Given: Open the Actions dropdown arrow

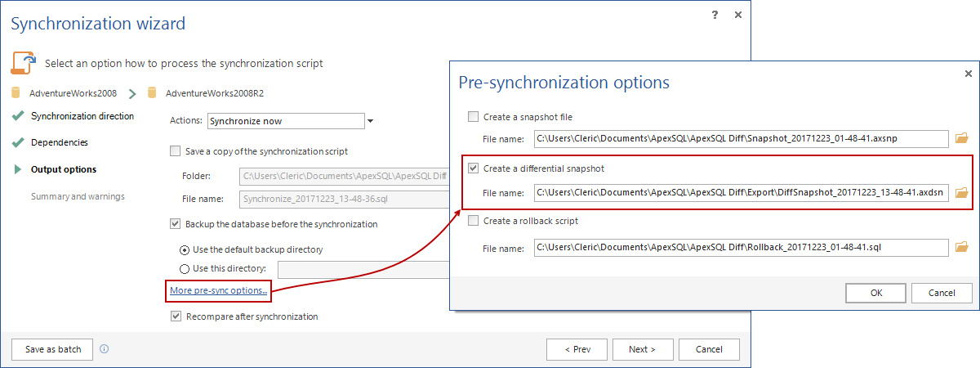Looking at the screenshot, I should (x=370, y=121).
